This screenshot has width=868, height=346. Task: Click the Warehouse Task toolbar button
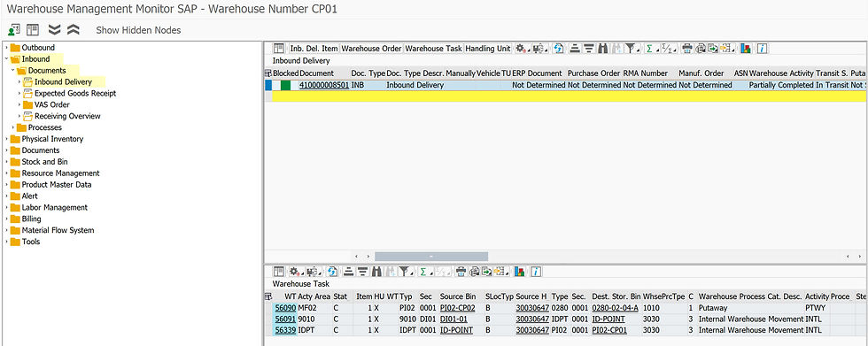(433, 48)
